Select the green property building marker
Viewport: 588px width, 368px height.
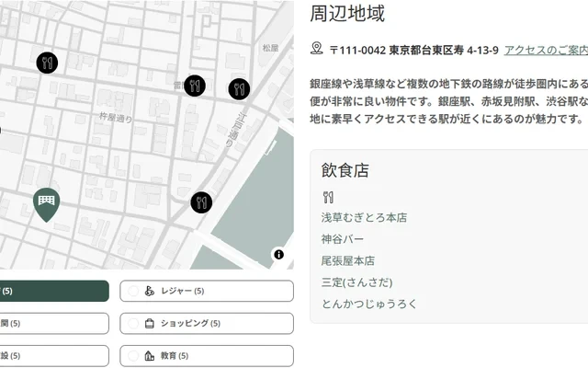point(47,201)
